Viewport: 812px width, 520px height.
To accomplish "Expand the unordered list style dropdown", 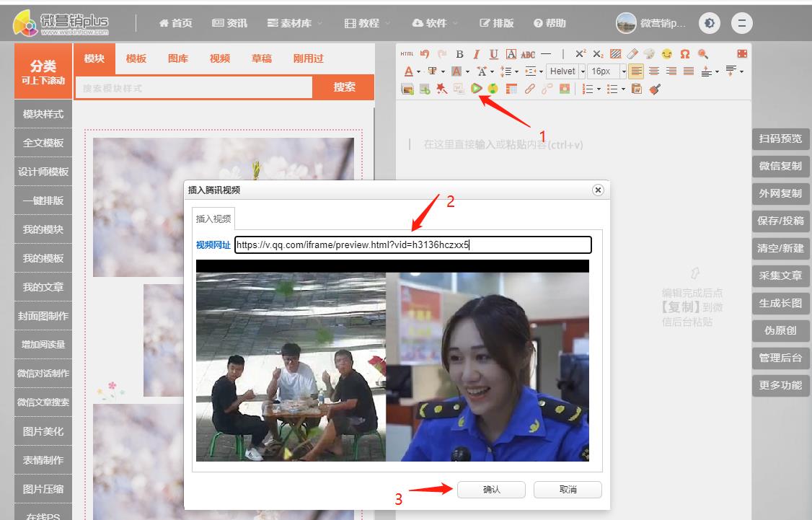I will 624,89.
